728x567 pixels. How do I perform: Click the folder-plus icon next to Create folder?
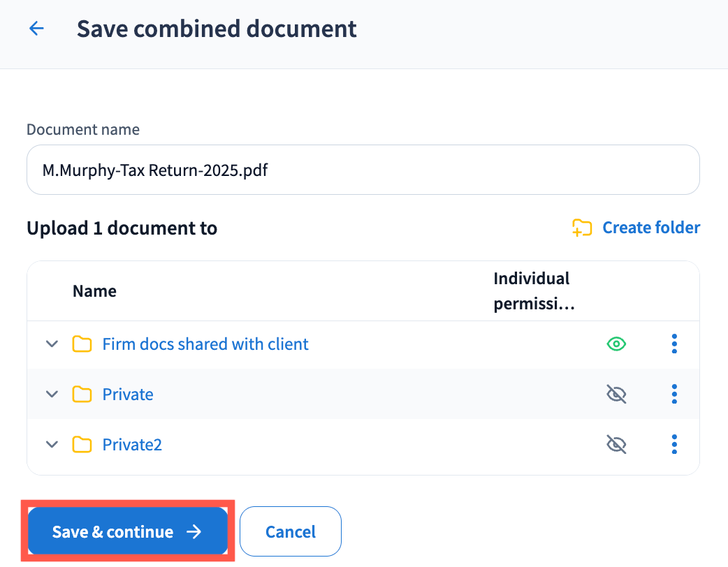click(x=582, y=228)
